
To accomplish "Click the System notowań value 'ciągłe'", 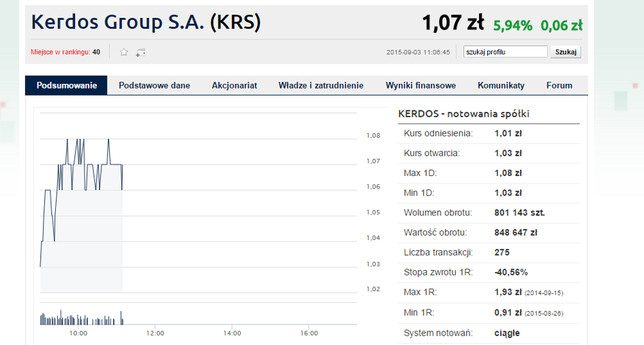I will [507, 333].
